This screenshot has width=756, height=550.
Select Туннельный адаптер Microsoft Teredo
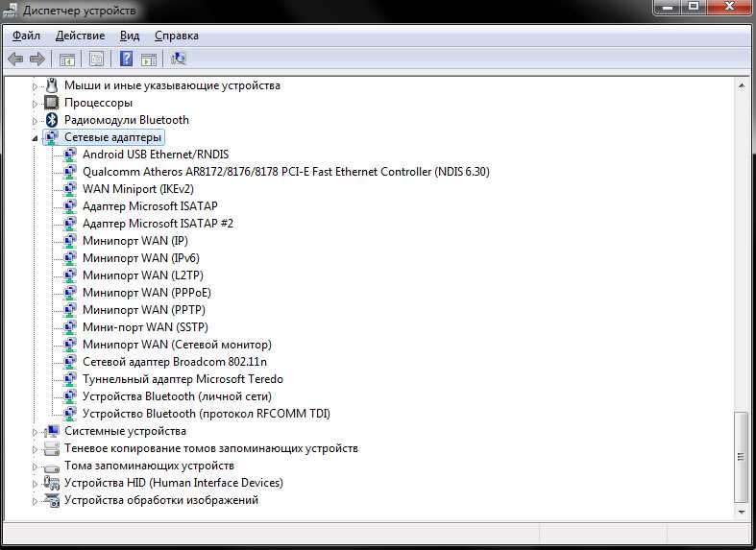pyautogui.click(x=183, y=378)
